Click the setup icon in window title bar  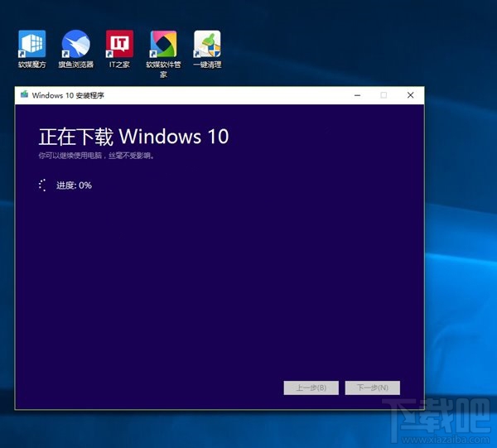[24, 95]
